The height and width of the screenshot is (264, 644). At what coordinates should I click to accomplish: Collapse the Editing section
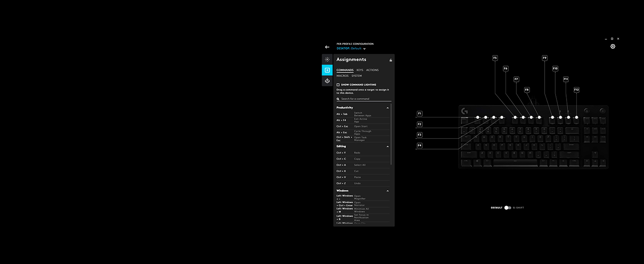(x=388, y=147)
